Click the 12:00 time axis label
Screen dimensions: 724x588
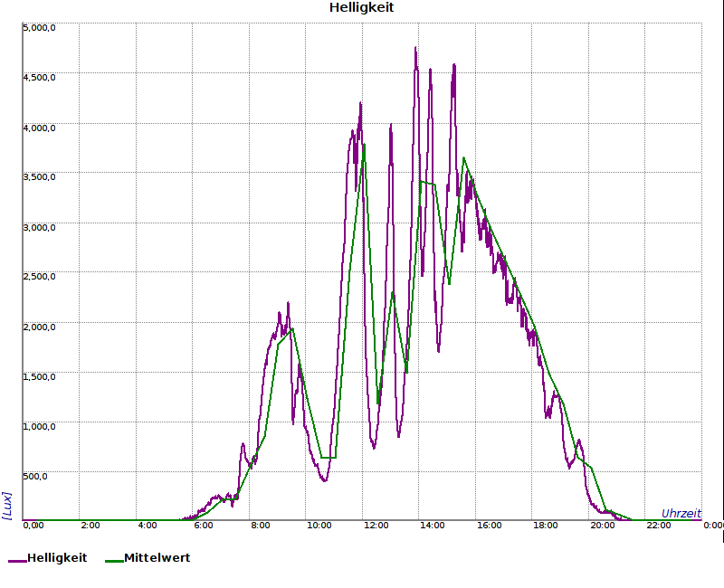point(376,526)
